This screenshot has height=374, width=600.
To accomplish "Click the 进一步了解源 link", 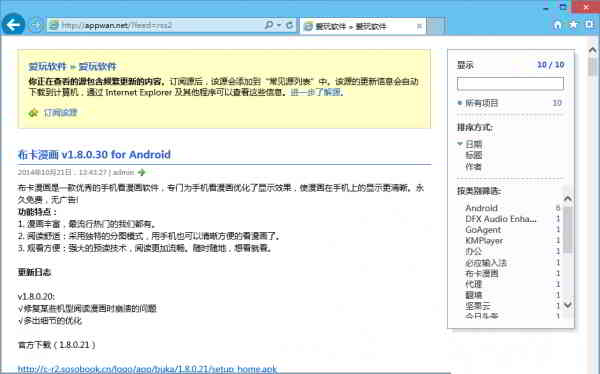I will tap(316, 92).
